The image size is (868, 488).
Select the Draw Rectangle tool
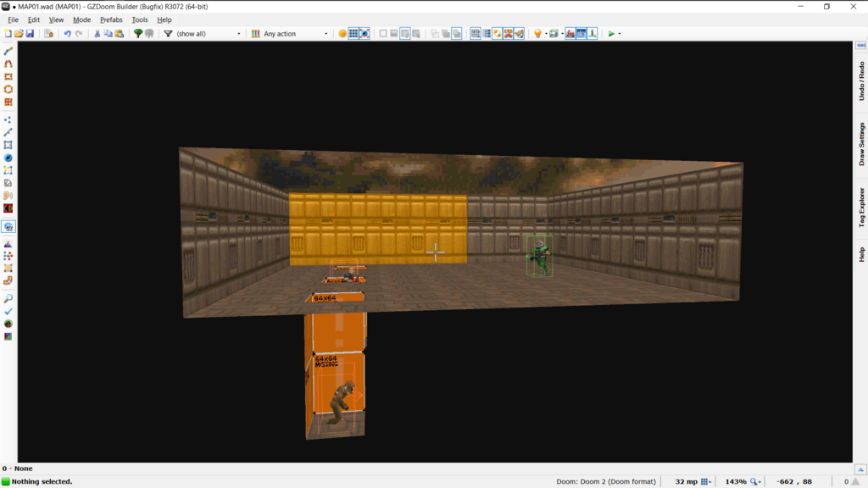8,76
